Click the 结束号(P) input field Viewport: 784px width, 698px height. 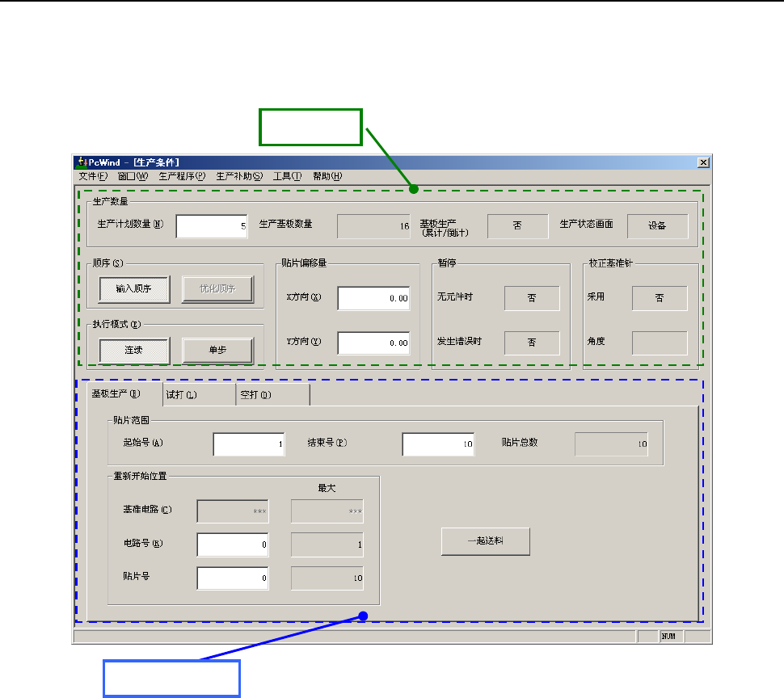pos(438,444)
